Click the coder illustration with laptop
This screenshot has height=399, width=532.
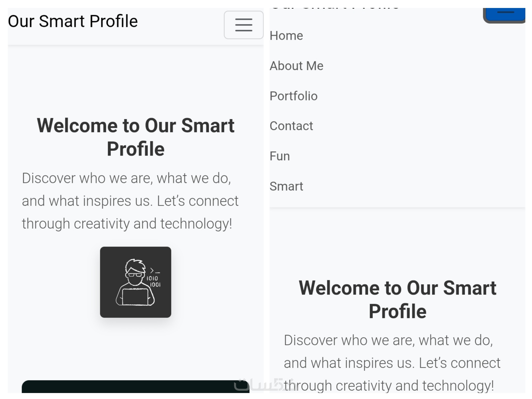coord(136,282)
